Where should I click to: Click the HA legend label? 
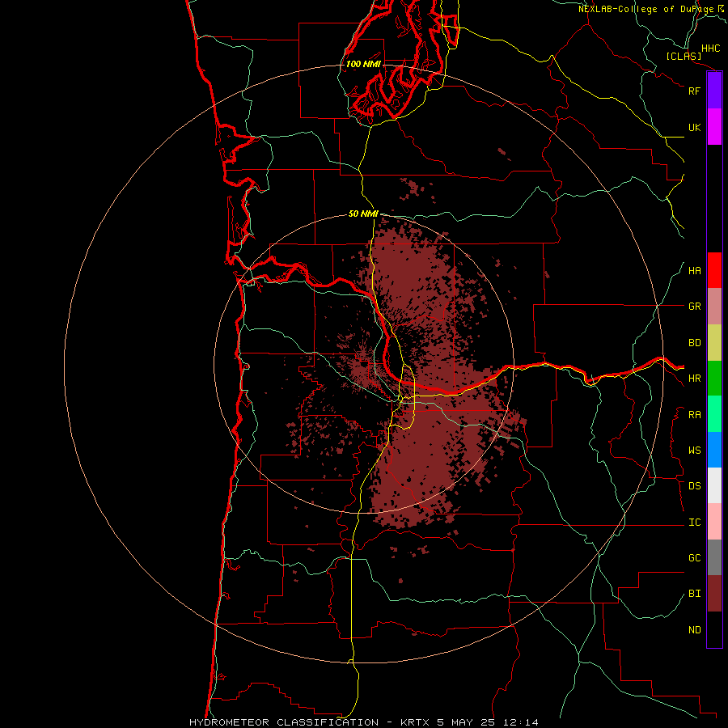(695, 271)
